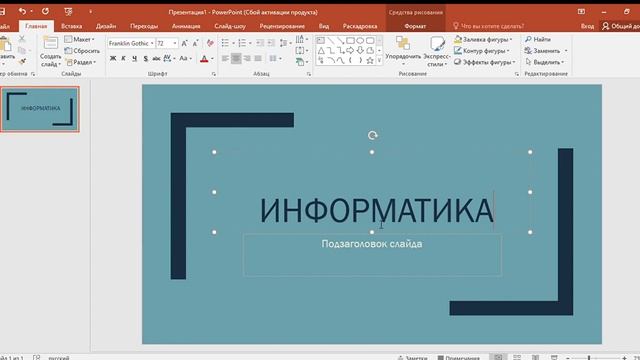
Task: Pick the triangle shape in the gallery
Action: coord(321,51)
